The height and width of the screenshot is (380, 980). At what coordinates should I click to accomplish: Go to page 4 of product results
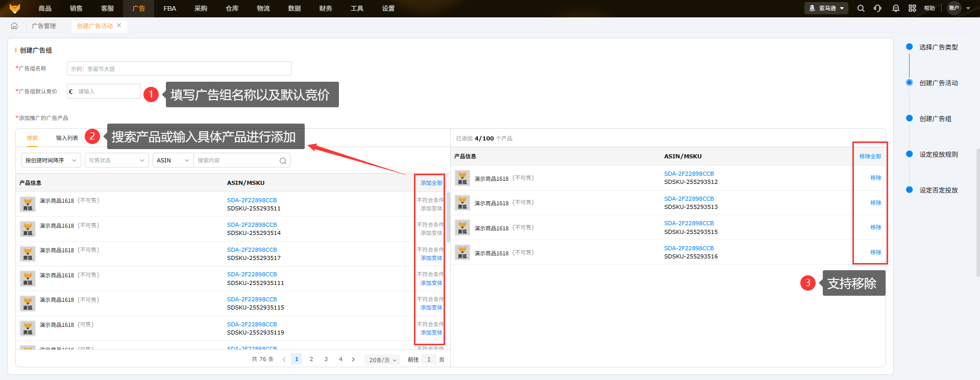pyautogui.click(x=340, y=359)
